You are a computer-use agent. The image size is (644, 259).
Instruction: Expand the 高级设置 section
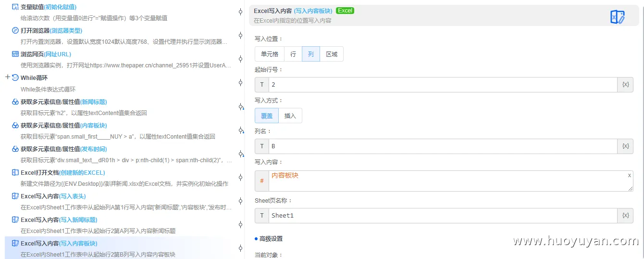point(269,239)
